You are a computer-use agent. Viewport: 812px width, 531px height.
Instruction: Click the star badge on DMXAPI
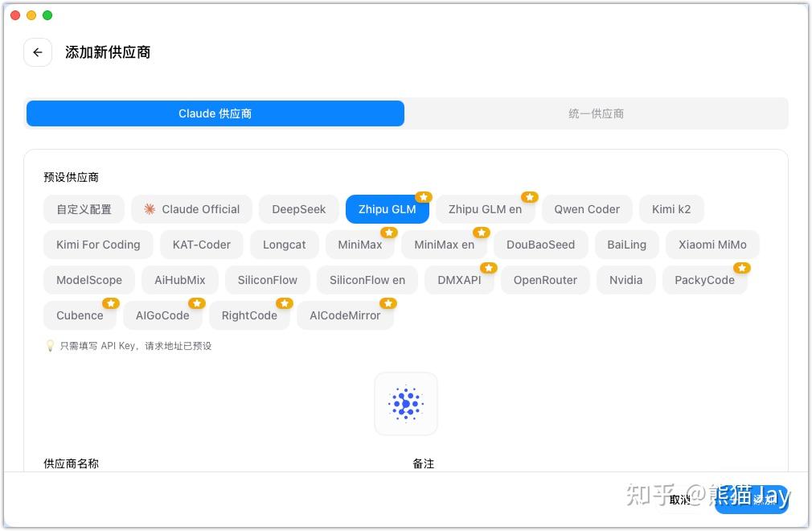tap(488, 268)
